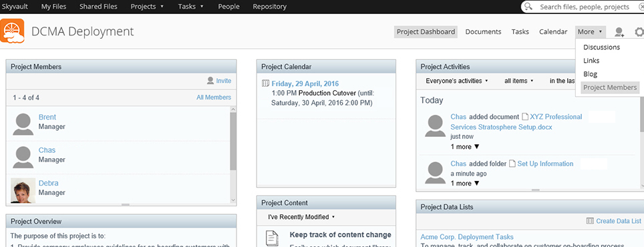The image size is (644, 247).
Task: Open Friday, 29 April, 2016 calendar link
Action: [x=305, y=83]
